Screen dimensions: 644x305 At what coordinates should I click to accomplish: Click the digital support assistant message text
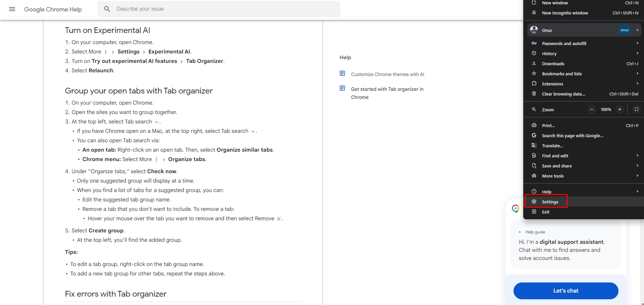[562, 250]
